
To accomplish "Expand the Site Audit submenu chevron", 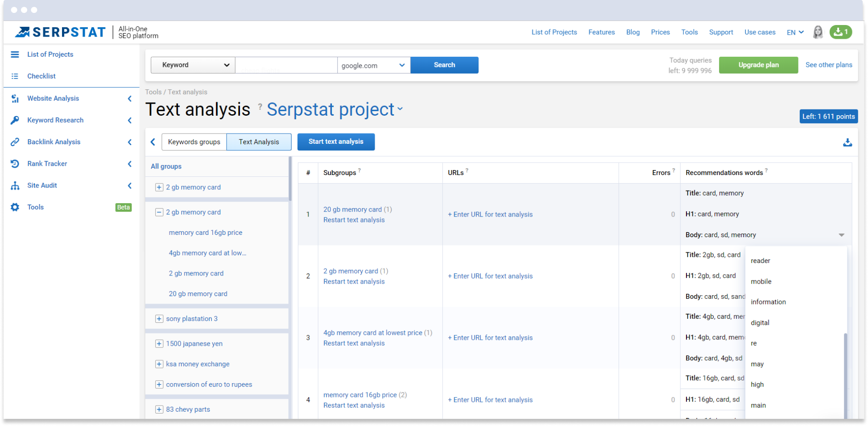I will point(130,186).
